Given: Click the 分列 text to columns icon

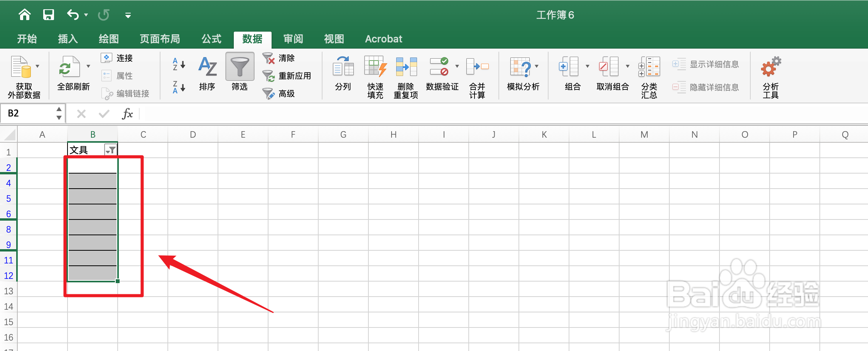Looking at the screenshot, I should pyautogui.click(x=343, y=66).
